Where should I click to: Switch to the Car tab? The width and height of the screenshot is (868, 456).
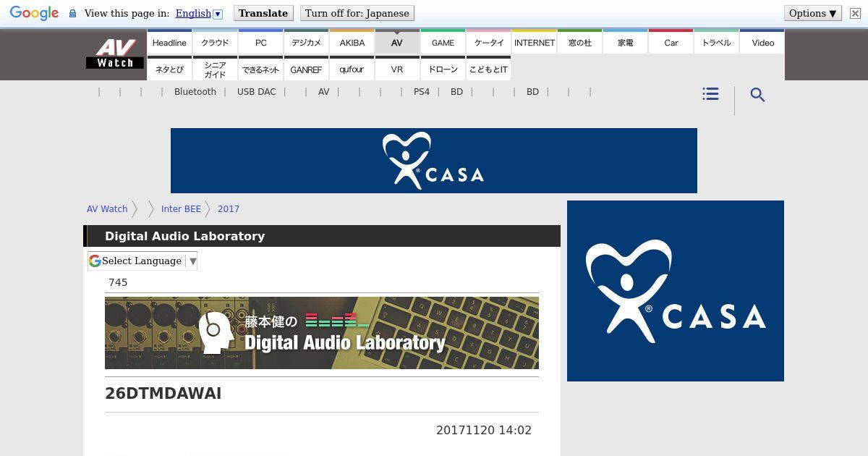[x=671, y=42]
